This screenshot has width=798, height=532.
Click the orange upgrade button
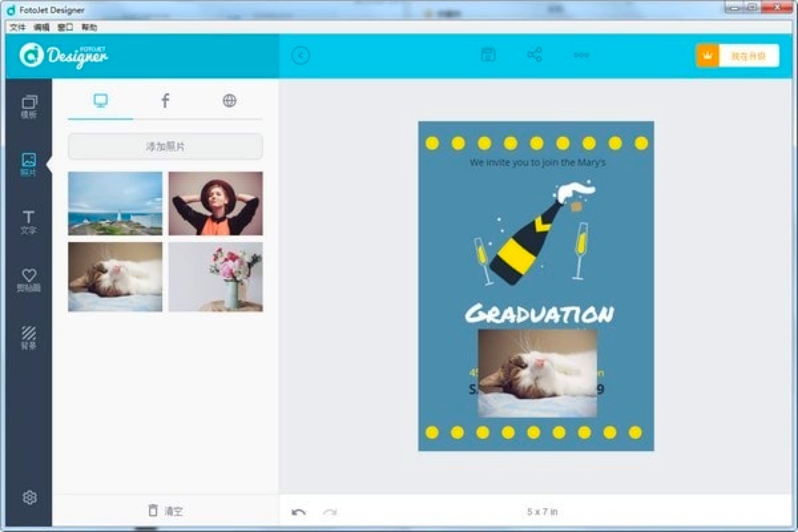click(738, 55)
